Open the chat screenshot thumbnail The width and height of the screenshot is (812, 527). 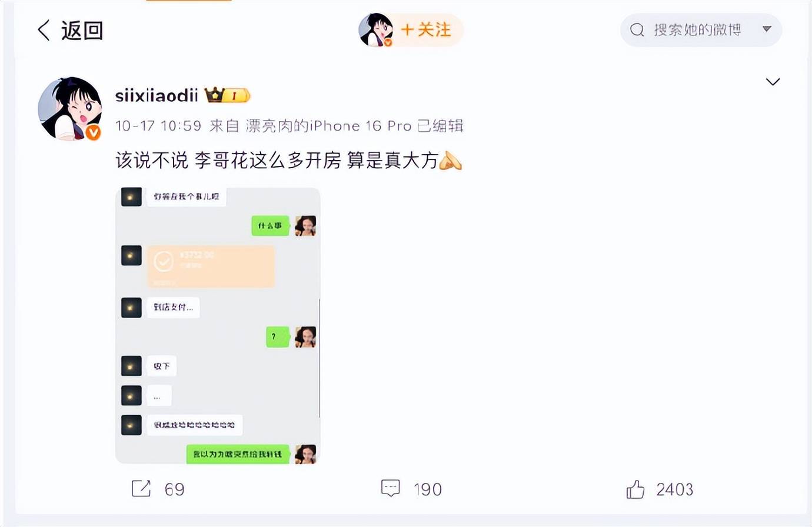pos(218,326)
